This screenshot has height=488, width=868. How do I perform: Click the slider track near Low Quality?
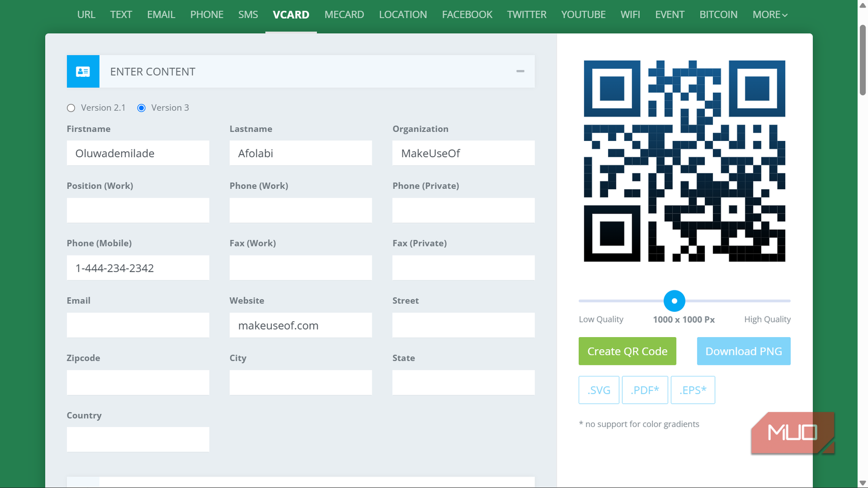(x=600, y=301)
